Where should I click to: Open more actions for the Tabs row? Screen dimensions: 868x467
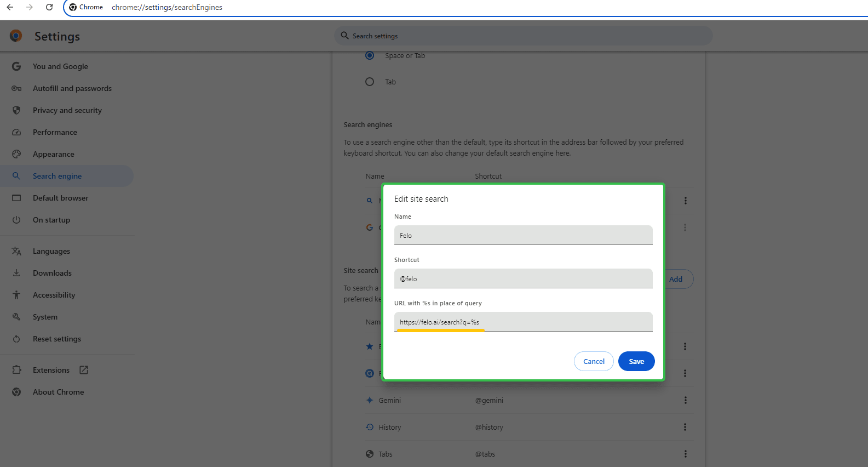click(x=685, y=454)
